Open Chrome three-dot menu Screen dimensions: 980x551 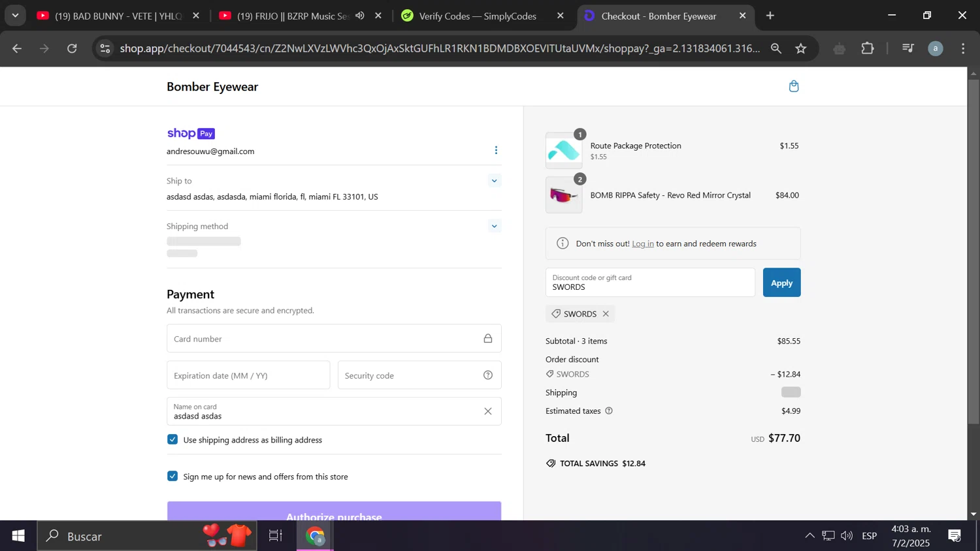click(963, 48)
